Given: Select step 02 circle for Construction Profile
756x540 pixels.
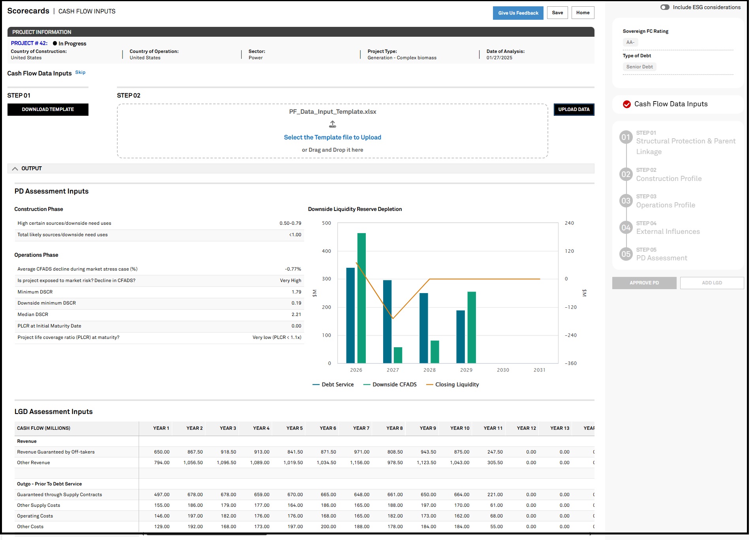Looking at the screenshot, I should [626, 175].
